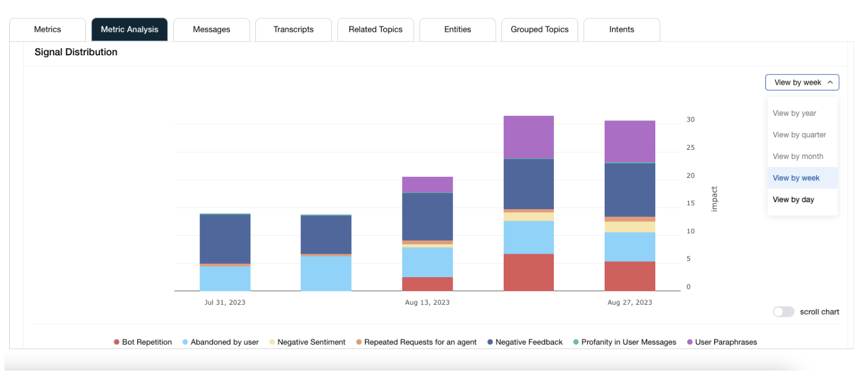The image size is (868, 378).
Task: Switch to the Entities tab
Action: tap(458, 29)
